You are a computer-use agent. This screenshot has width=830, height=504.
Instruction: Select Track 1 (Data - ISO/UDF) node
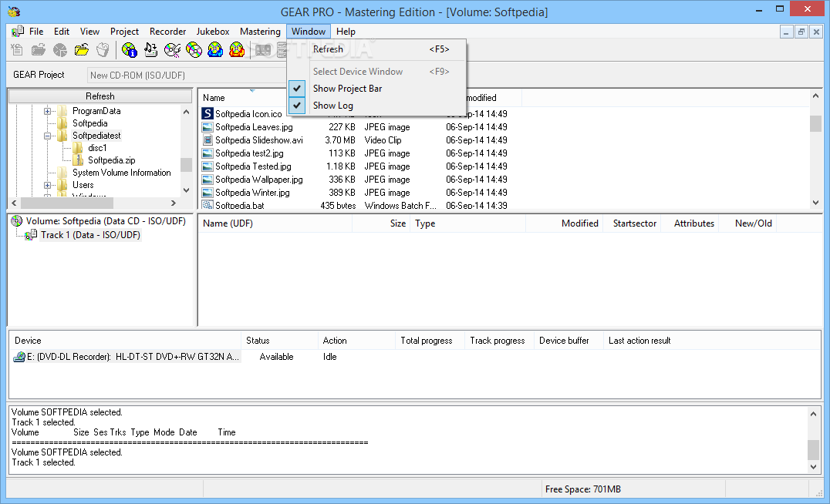(x=90, y=235)
